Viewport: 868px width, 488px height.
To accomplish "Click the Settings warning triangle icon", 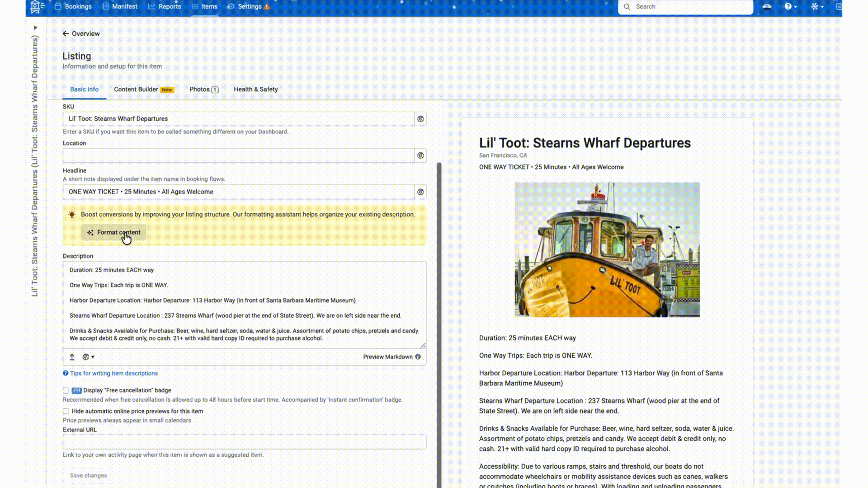I will point(267,7).
